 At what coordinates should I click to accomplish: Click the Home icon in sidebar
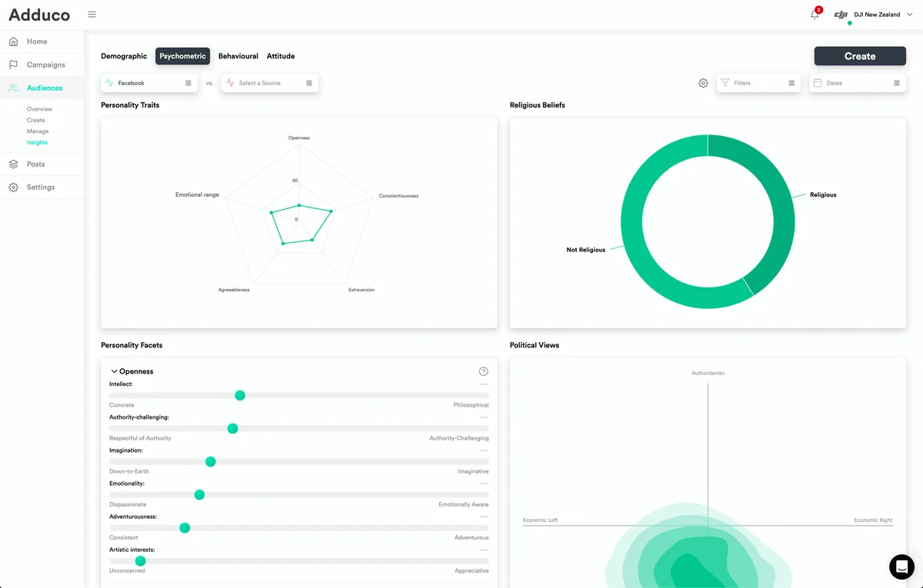14,42
